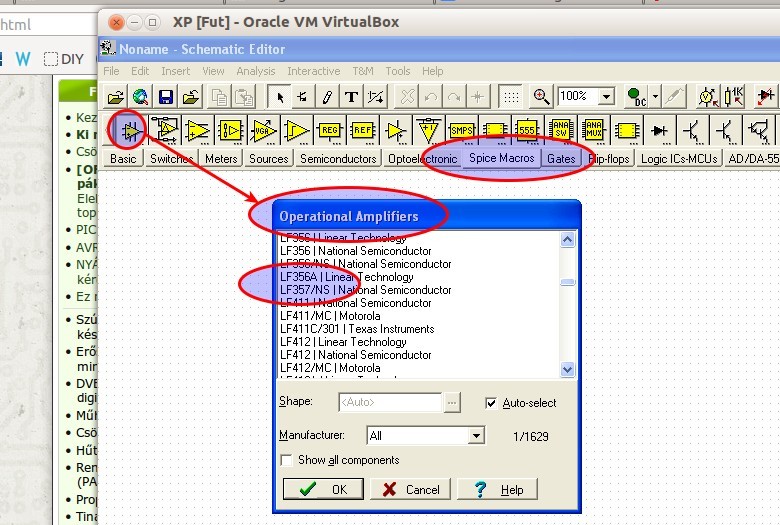Open the Analysis menu
This screenshot has height=525, width=780.
[256, 71]
